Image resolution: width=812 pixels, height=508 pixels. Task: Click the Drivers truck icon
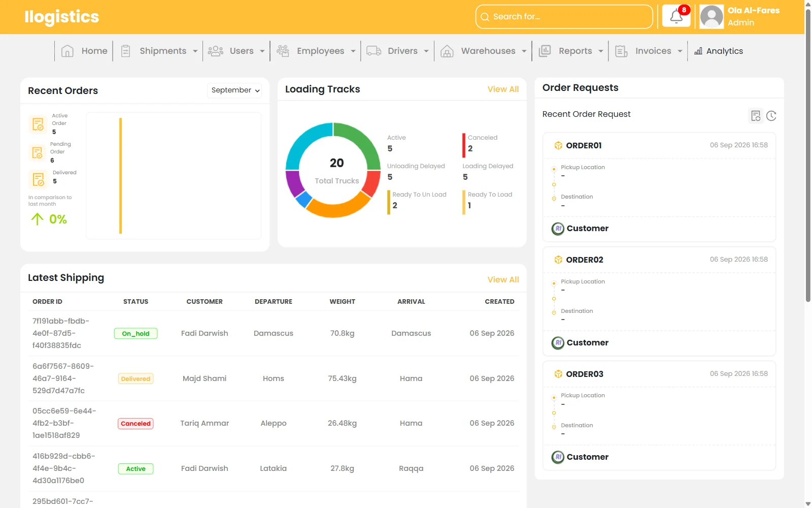[374, 51]
